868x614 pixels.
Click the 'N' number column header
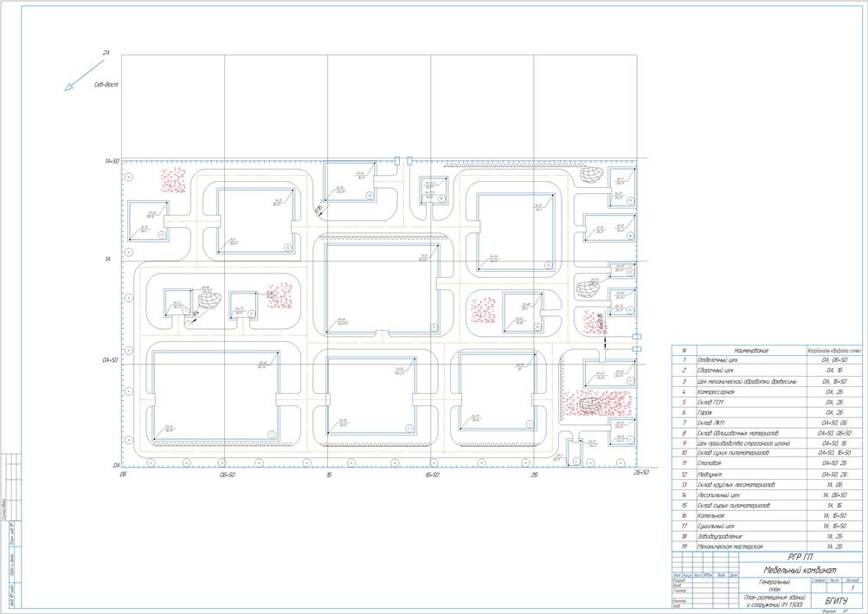point(685,351)
